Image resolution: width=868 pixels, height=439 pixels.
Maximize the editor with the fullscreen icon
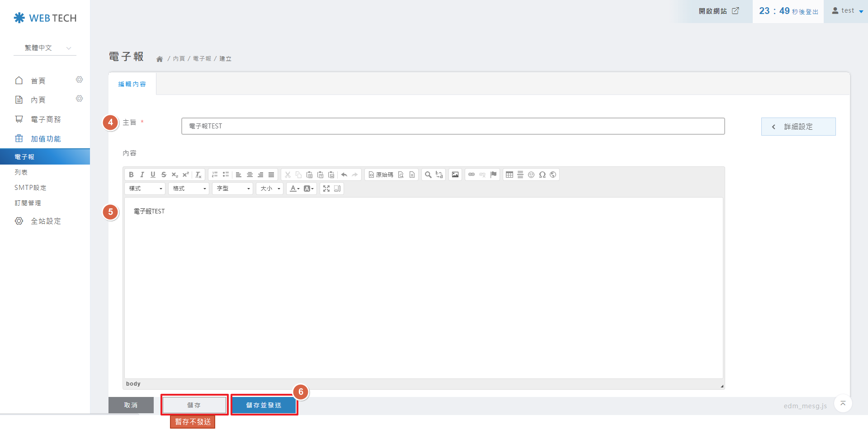coord(326,189)
